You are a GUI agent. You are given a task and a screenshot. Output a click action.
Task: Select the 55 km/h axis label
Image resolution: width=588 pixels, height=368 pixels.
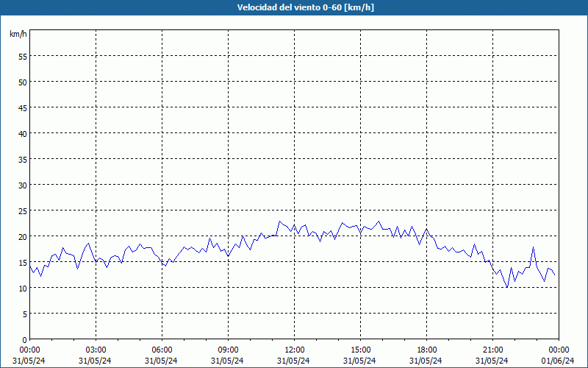(23, 57)
